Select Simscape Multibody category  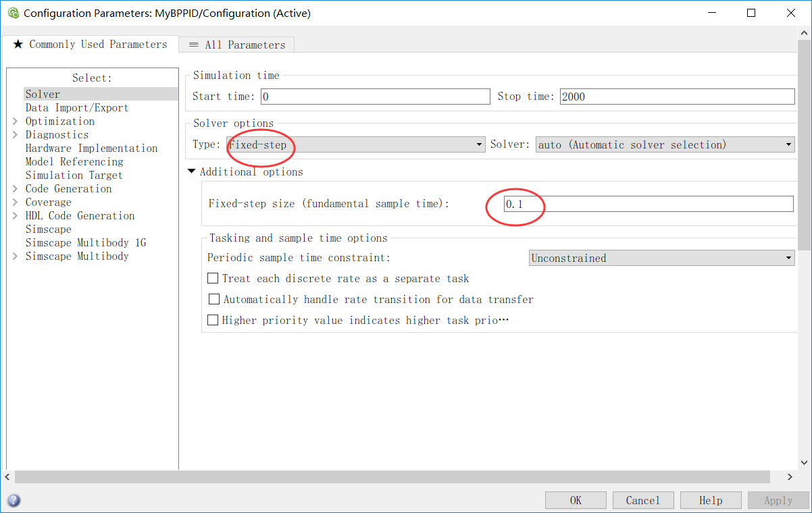point(77,256)
